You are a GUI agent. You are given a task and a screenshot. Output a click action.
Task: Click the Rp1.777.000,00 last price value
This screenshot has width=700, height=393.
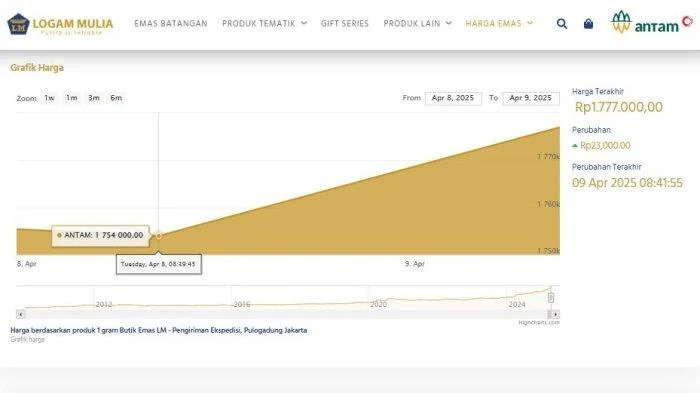(618, 107)
